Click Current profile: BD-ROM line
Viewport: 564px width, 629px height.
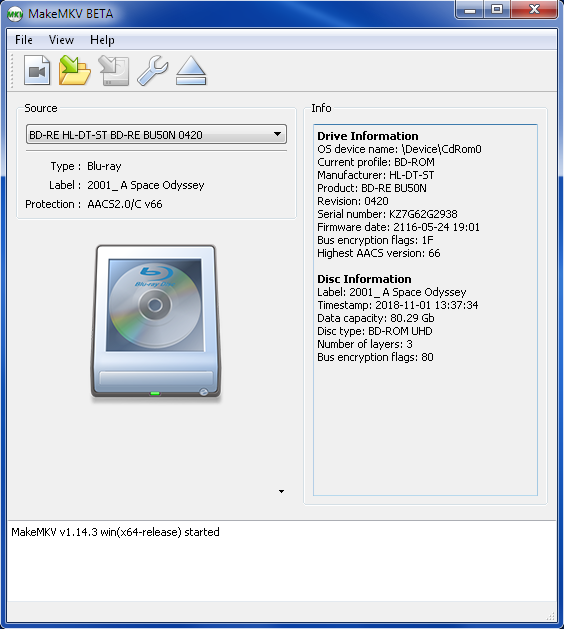[376, 162]
